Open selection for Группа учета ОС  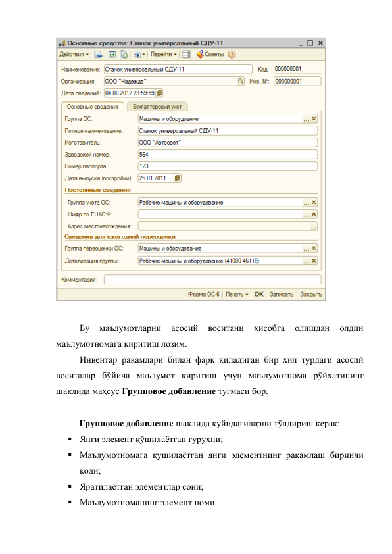(x=306, y=203)
